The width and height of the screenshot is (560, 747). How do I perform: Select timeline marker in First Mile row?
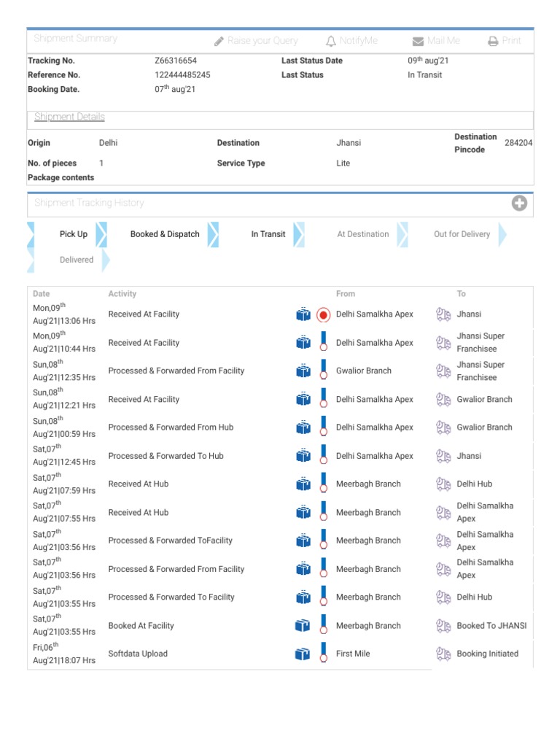(x=324, y=654)
